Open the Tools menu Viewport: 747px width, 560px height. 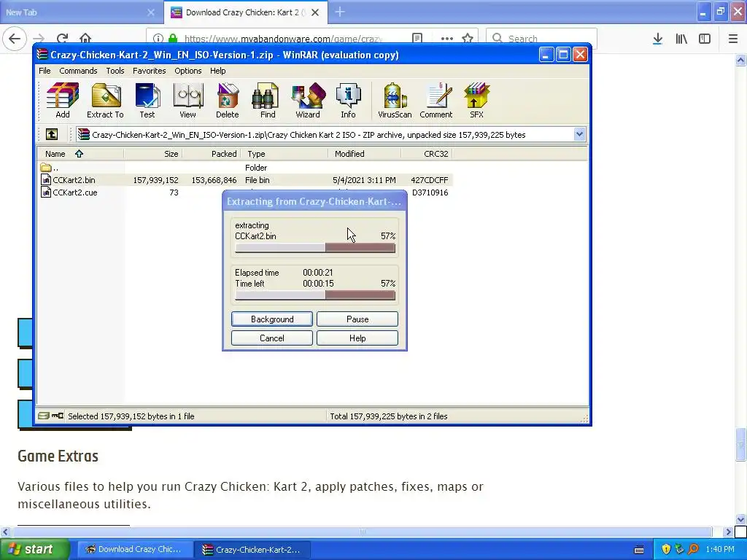(x=115, y=71)
